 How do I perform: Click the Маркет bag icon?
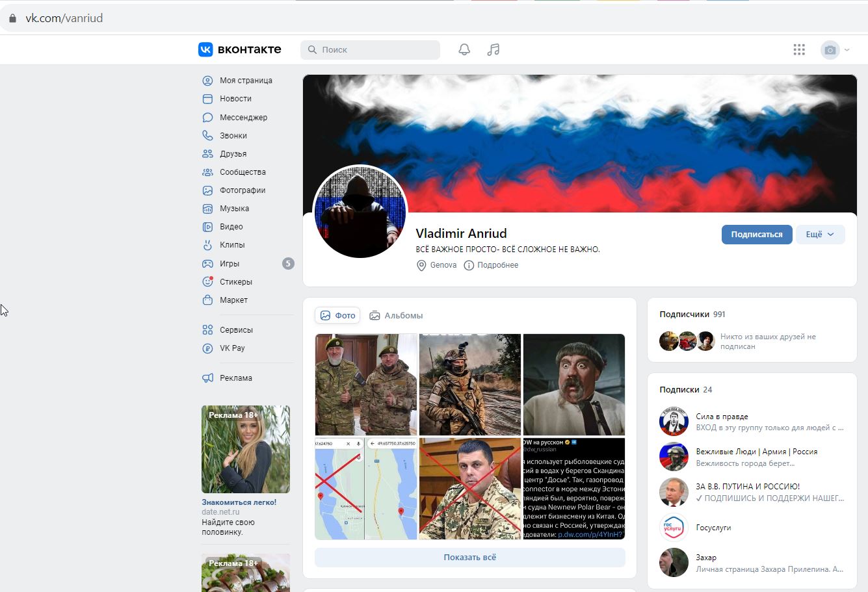pyautogui.click(x=207, y=300)
